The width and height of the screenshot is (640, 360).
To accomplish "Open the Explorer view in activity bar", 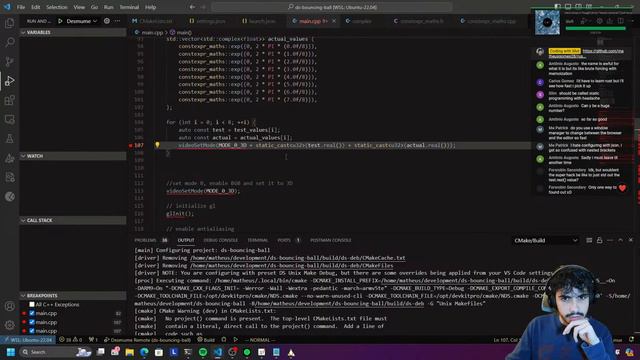I will tap(9, 23).
